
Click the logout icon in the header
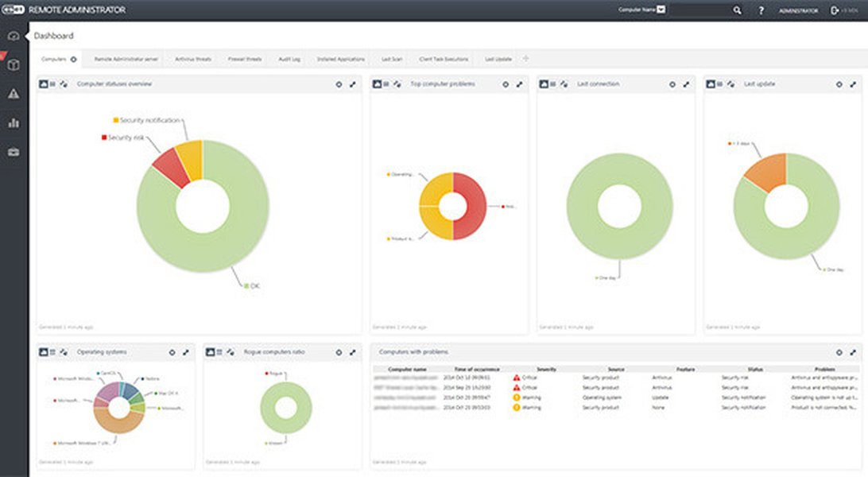[x=835, y=10]
